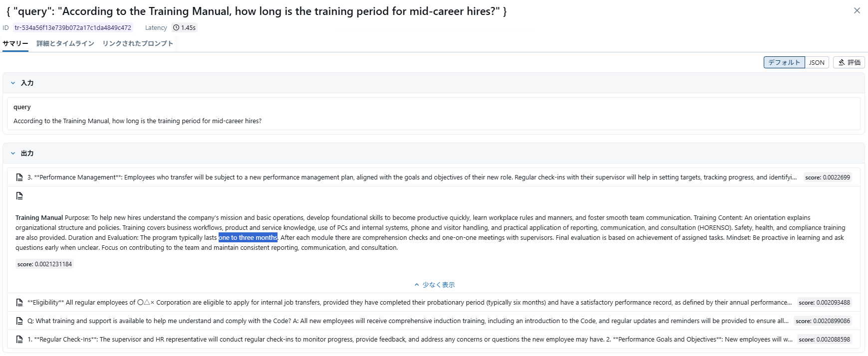Viewport: 868px width, 356px height.
Task: Switch output view to JSON
Action: (x=817, y=62)
